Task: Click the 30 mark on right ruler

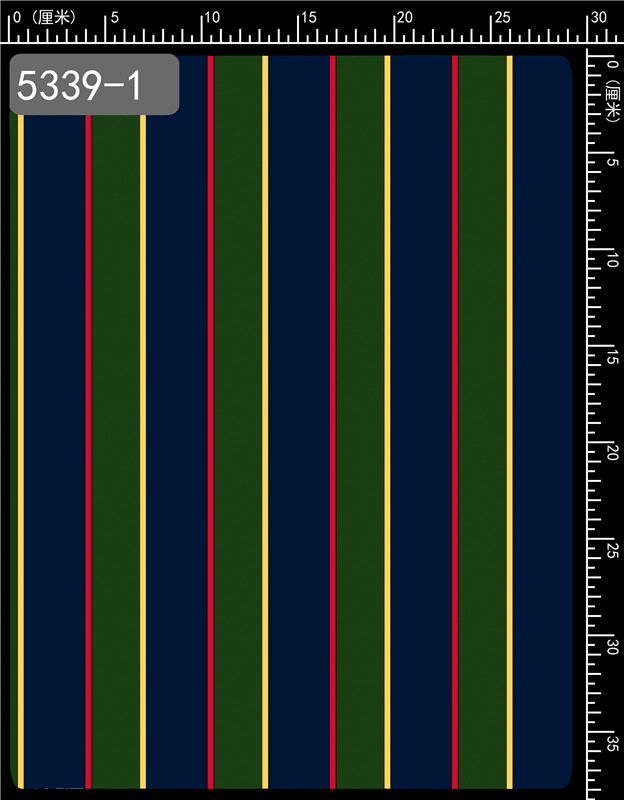Action: [612, 646]
